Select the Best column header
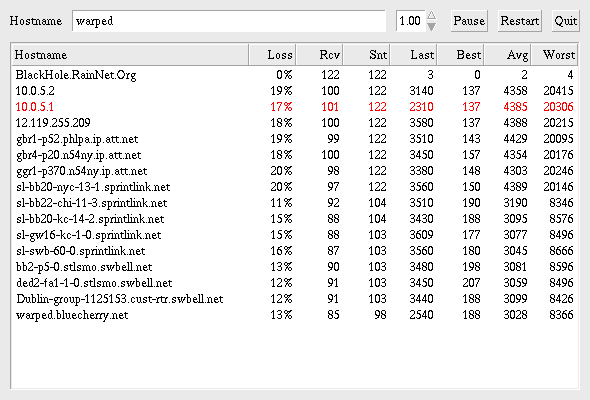 pos(461,55)
